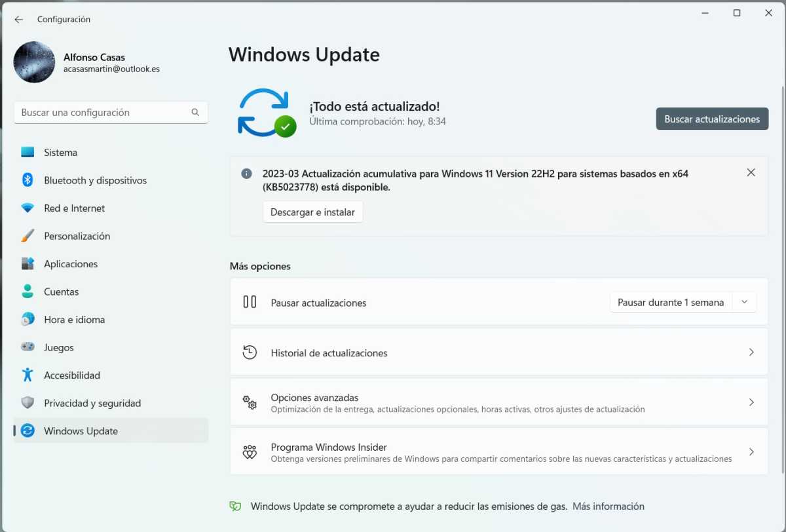Click the vertical scrollbar of the page

[782, 278]
